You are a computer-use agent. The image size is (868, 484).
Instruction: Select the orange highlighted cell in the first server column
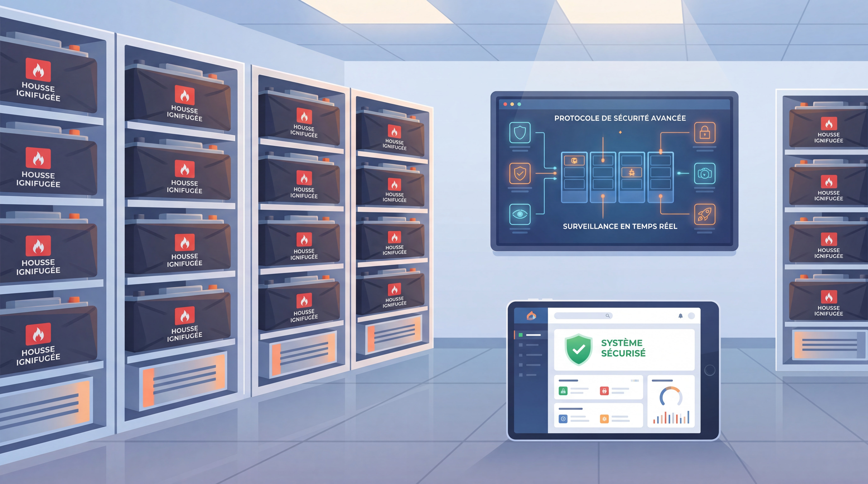click(x=574, y=161)
